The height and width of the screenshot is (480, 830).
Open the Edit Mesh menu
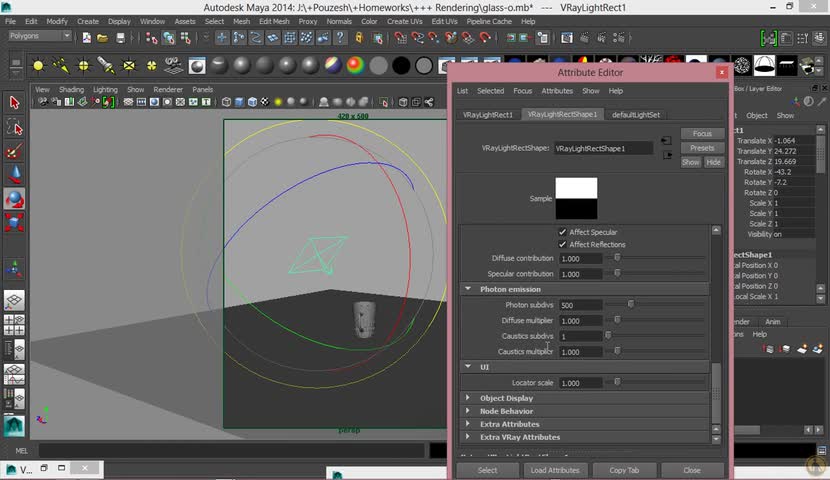[x=274, y=21]
